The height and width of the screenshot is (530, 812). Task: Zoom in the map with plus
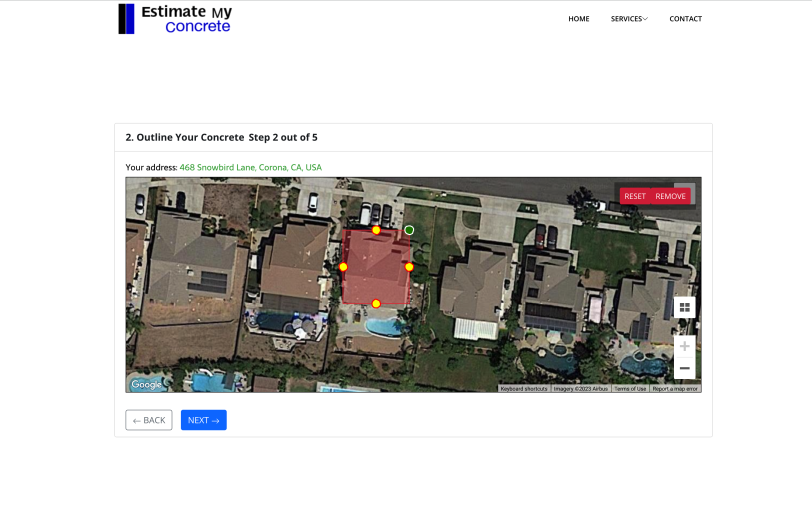[684, 346]
